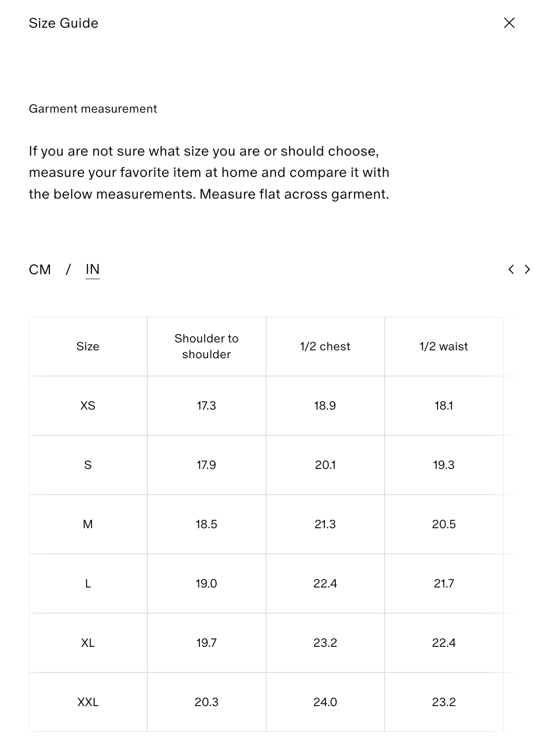Screen dimensions: 540x756
Task: Switch measurements to CM
Action: point(40,269)
